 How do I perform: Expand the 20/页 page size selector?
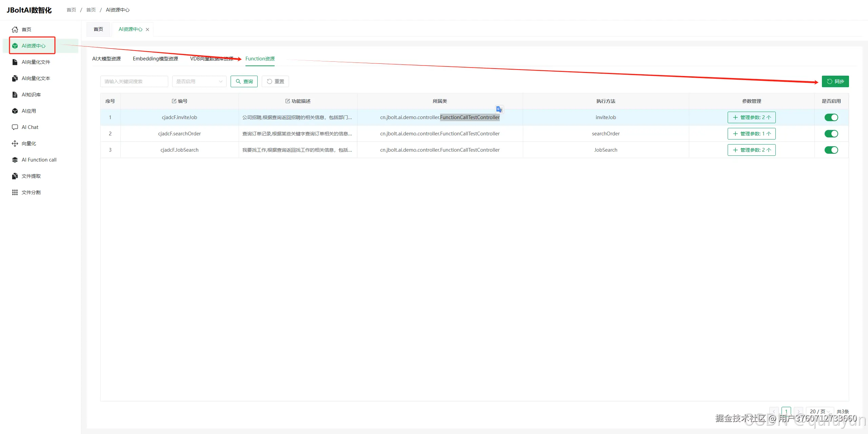pos(820,411)
